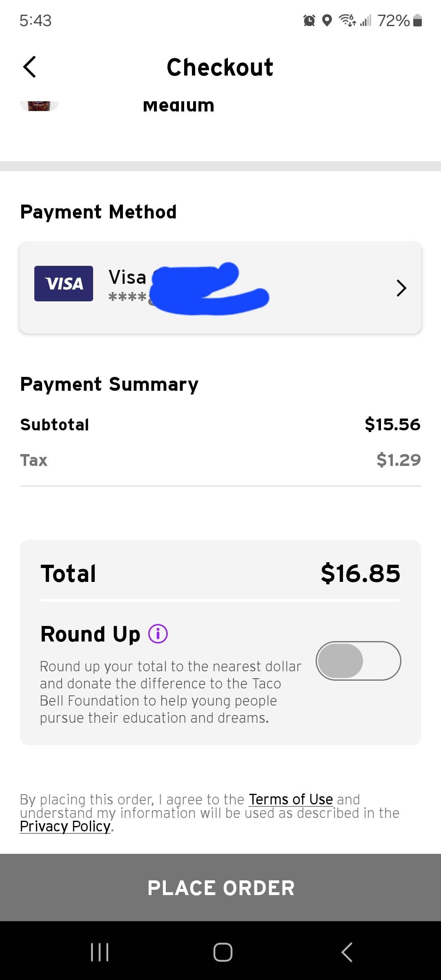The image size is (441, 980).
Task: Tap the alarm icon in status bar
Action: [309, 20]
